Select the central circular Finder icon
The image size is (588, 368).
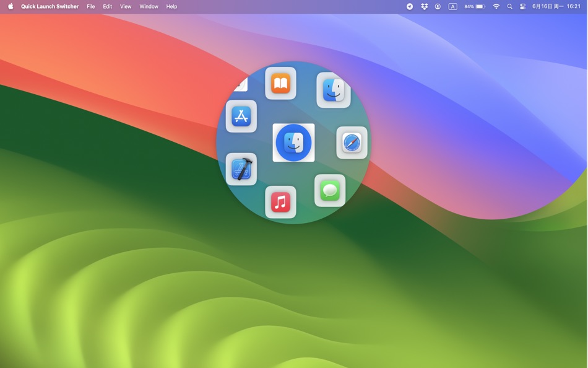click(293, 142)
